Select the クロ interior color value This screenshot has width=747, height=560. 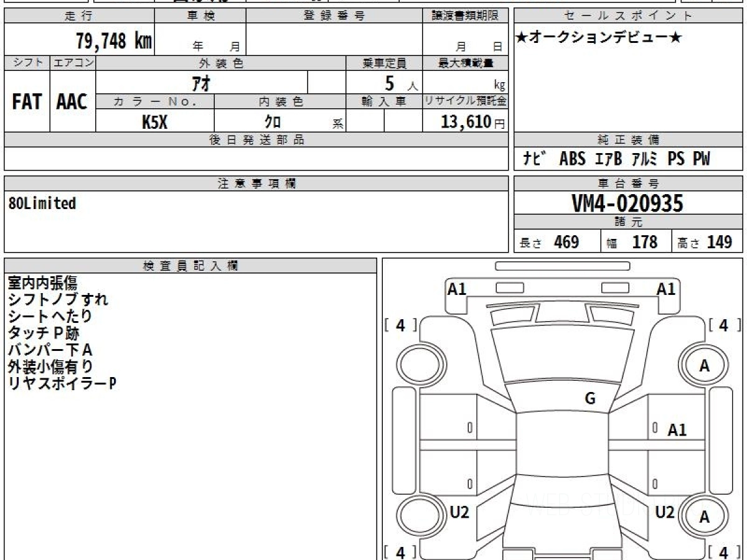273,122
